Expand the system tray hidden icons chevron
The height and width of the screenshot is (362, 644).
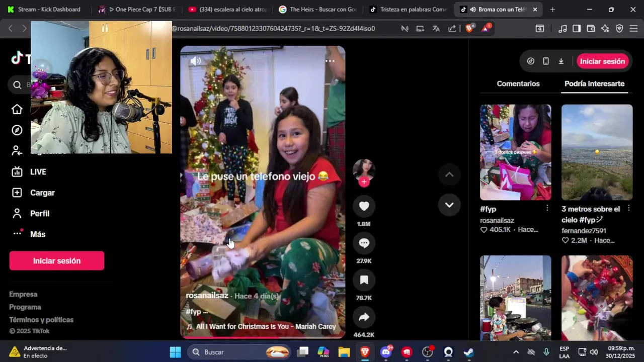516,352
